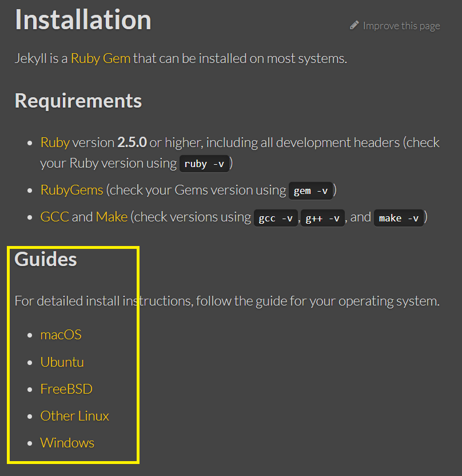Visit the RubyGems link
Viewport: 462px width, 476px height.
click(72, 190)
